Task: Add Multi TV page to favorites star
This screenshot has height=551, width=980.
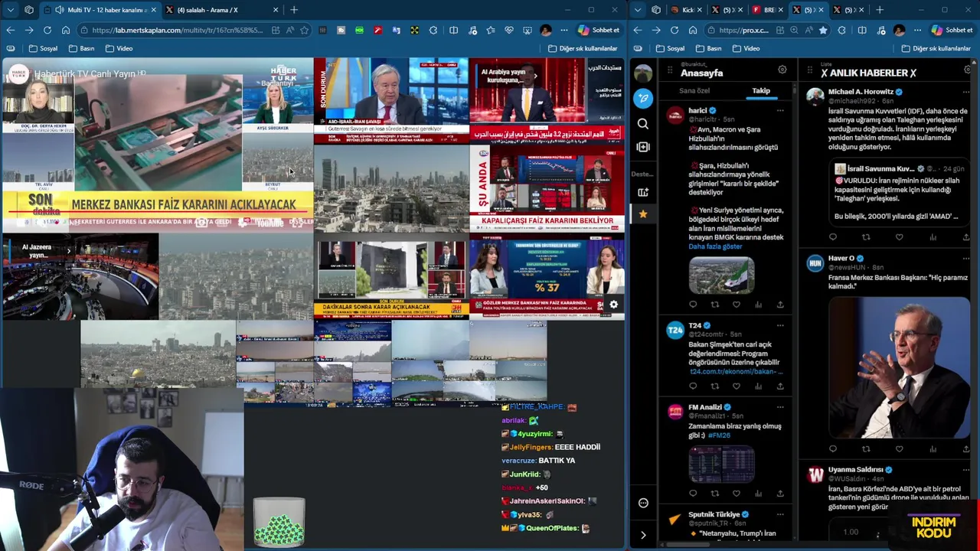Action: pos(305,30)
